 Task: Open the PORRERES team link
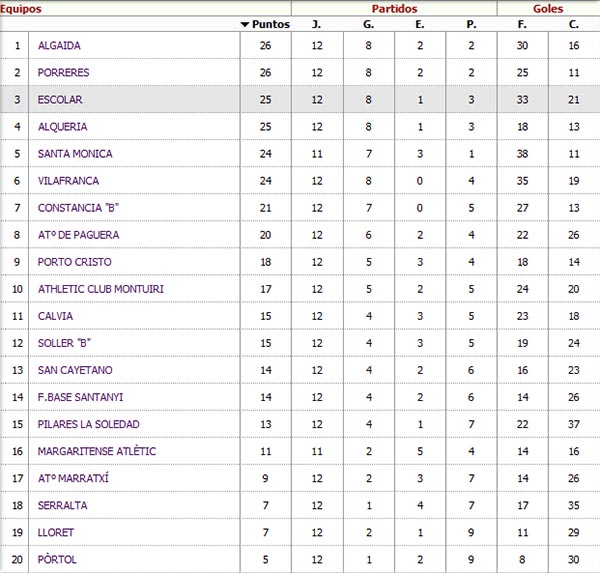click(63, 72)
